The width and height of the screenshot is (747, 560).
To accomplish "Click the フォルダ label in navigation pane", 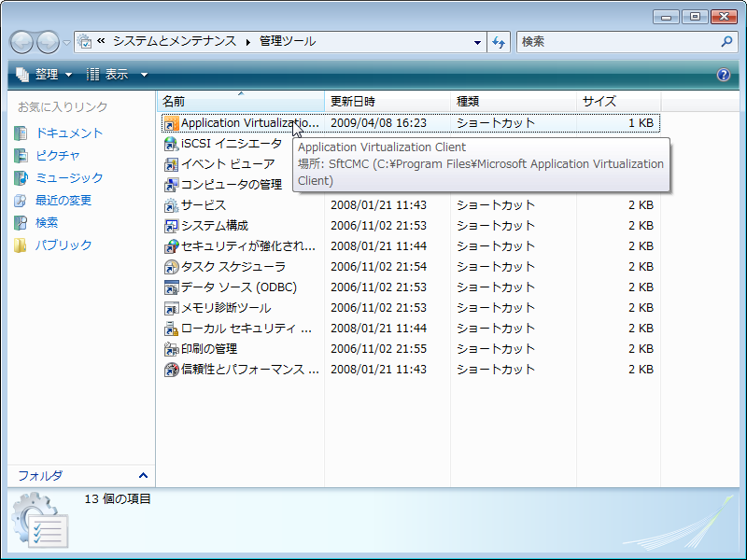I will coord(40,475).
